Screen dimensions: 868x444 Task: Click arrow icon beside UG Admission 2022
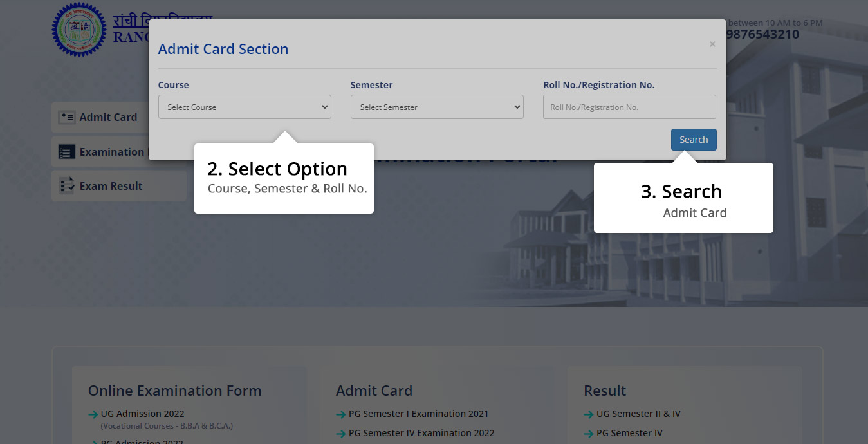coord(93,414)
